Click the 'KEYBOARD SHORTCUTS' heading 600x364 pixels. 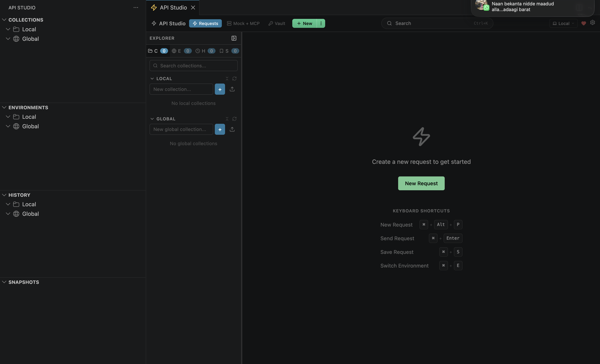421,211
